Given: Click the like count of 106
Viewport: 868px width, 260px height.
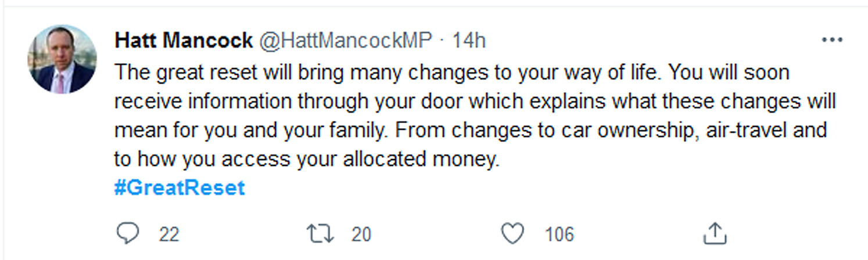Looking at the screenshot, I should 559,234.
